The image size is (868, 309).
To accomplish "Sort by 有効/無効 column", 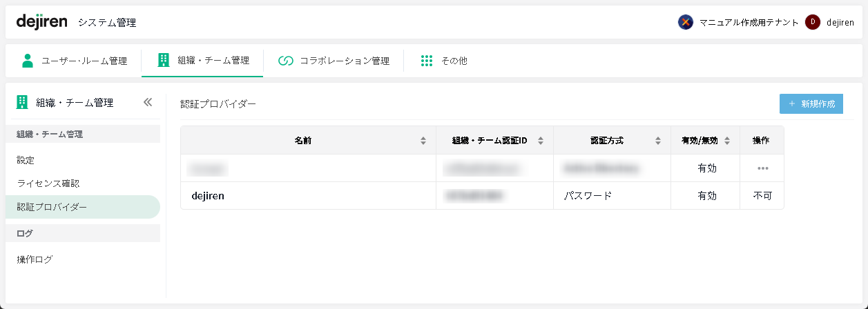I will pos(727,141).
